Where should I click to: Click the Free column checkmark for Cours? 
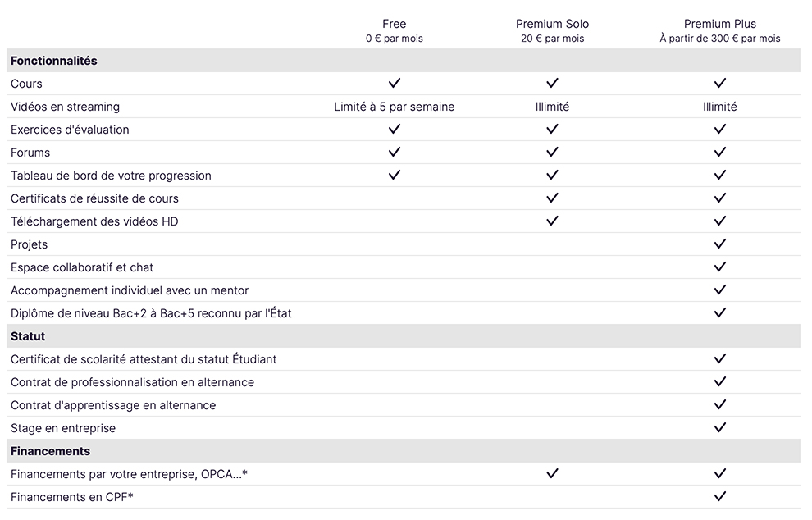pyautogui.click(x=395, y=83)
